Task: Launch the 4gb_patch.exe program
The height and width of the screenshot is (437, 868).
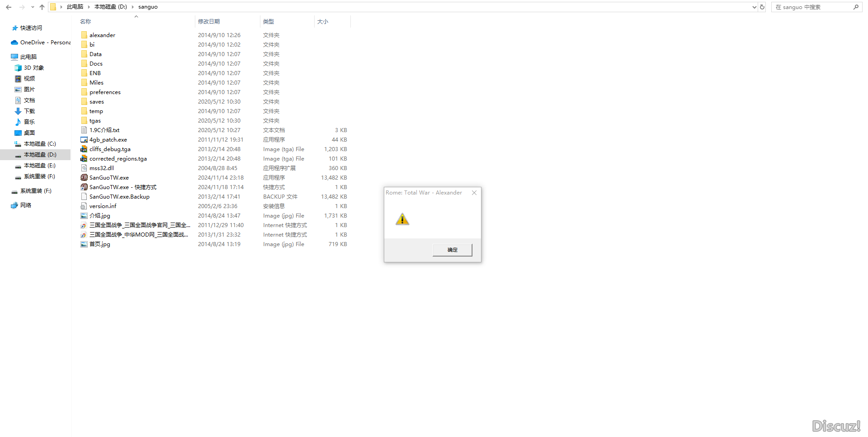Action: tap(108, 139)
